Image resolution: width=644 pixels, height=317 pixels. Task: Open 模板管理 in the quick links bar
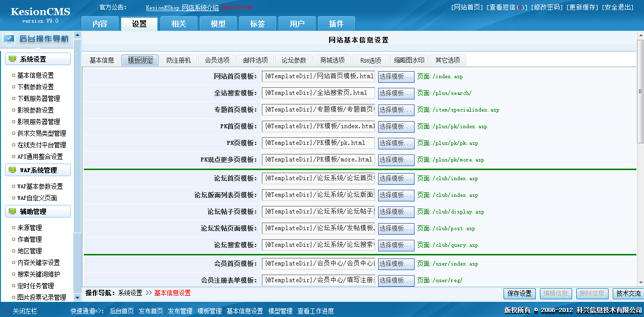[209, 311]
